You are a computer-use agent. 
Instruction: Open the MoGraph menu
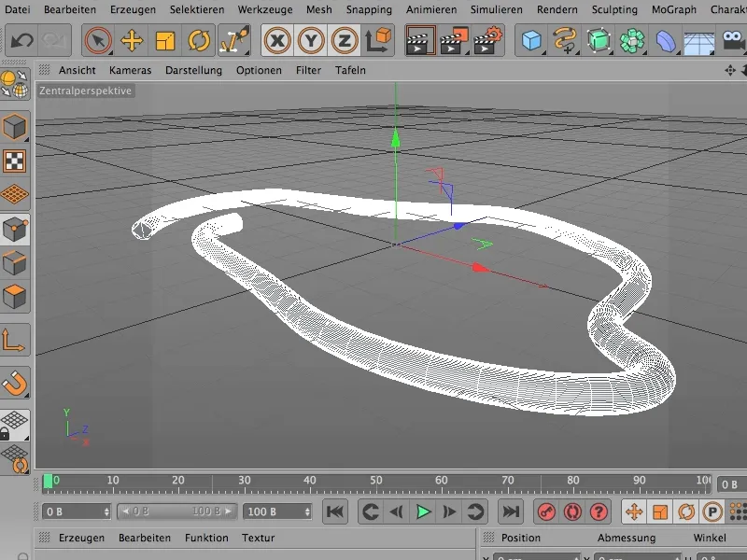[673, 9]
